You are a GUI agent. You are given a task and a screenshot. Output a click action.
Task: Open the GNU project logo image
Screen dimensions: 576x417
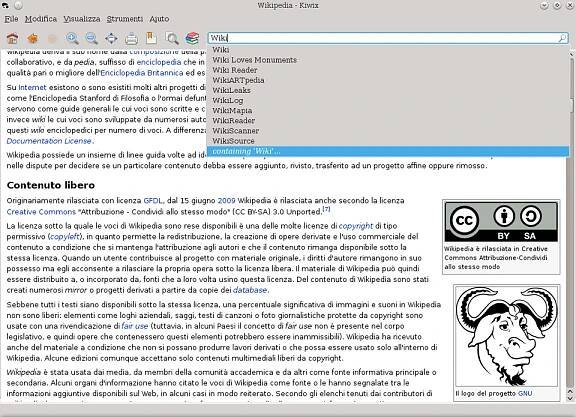(507, 337)
